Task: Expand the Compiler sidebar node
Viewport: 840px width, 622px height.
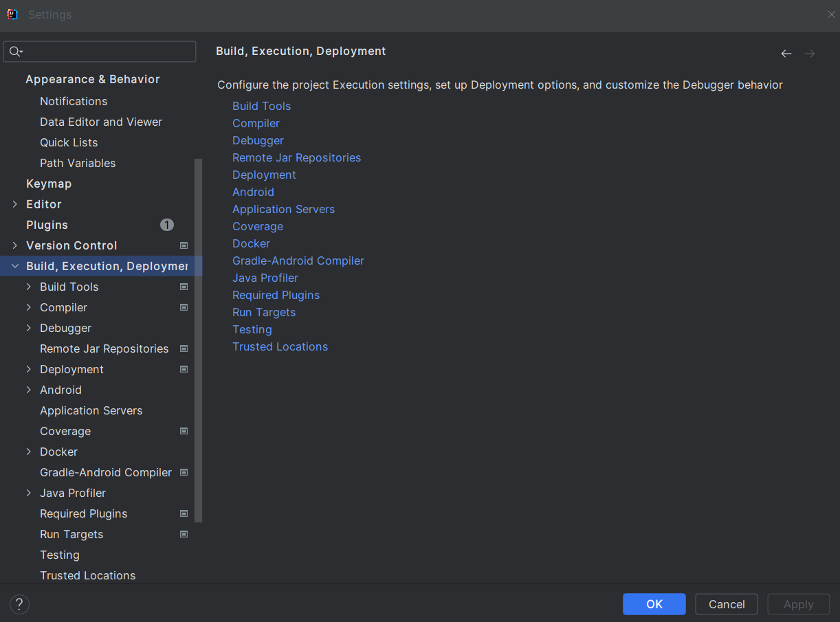Action: (29, 307)
